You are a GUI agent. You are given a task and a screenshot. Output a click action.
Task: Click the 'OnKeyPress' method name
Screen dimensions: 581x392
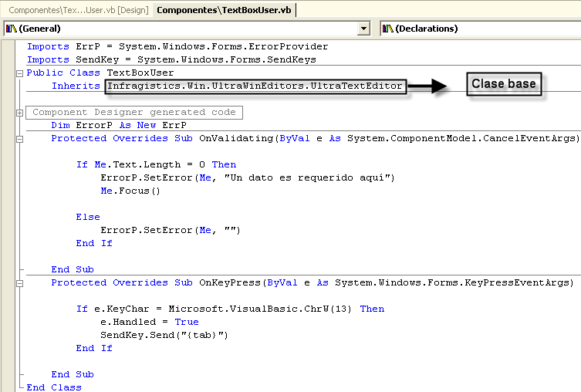(x=230, y=282)
